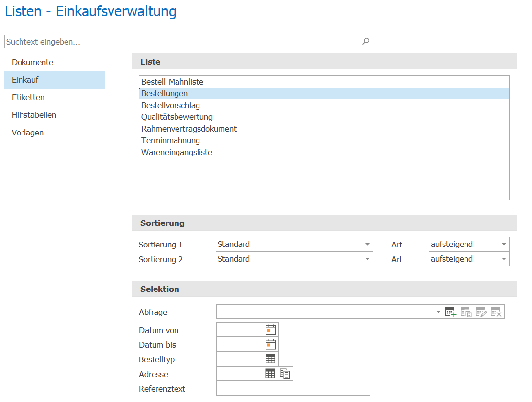
Task: Click into the Referenztext input field
Action: pos(293,388)
